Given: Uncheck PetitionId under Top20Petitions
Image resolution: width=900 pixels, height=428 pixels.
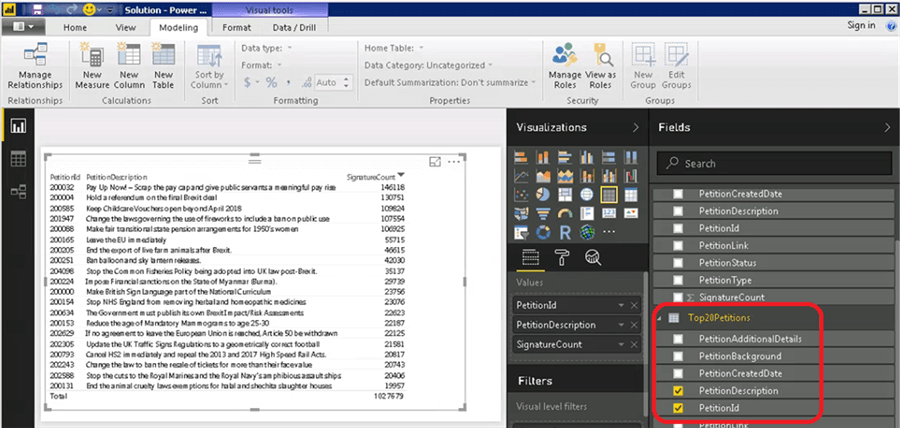Looking at the screenshot, I should tap(678, 408).
